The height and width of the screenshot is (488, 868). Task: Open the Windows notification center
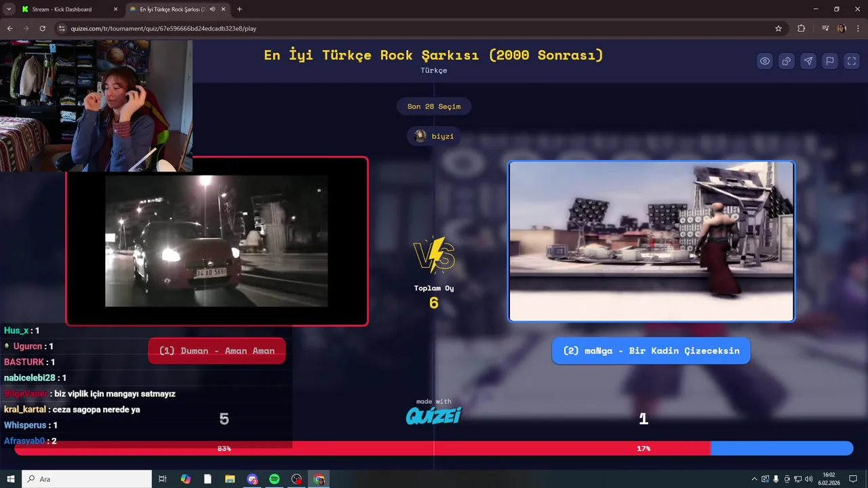853,479
